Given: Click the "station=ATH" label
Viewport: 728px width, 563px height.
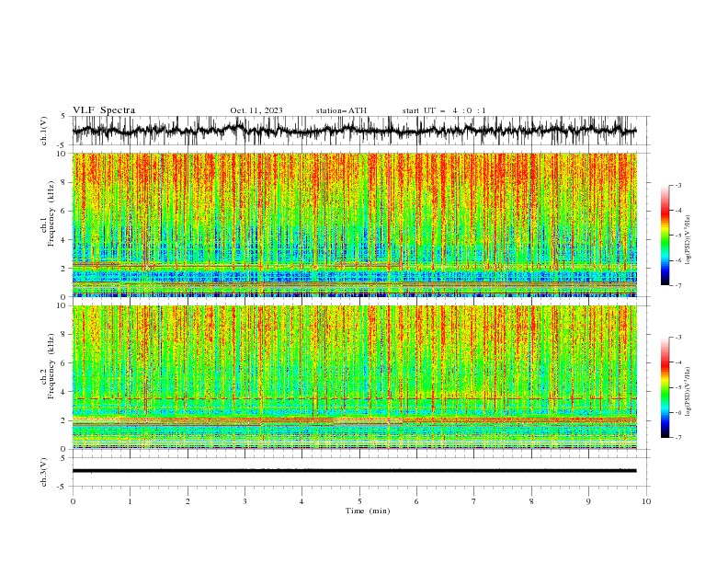Looking at the screenshot, I should click(x=341, y=110).
